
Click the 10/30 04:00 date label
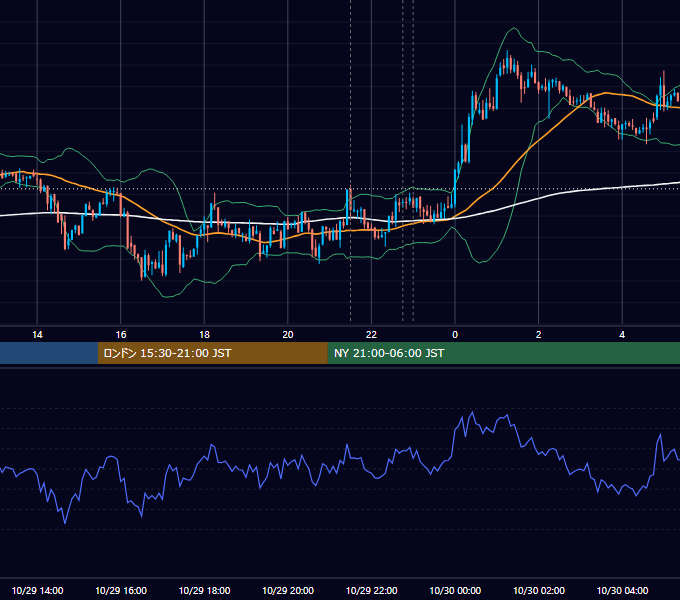coord(622,590)
